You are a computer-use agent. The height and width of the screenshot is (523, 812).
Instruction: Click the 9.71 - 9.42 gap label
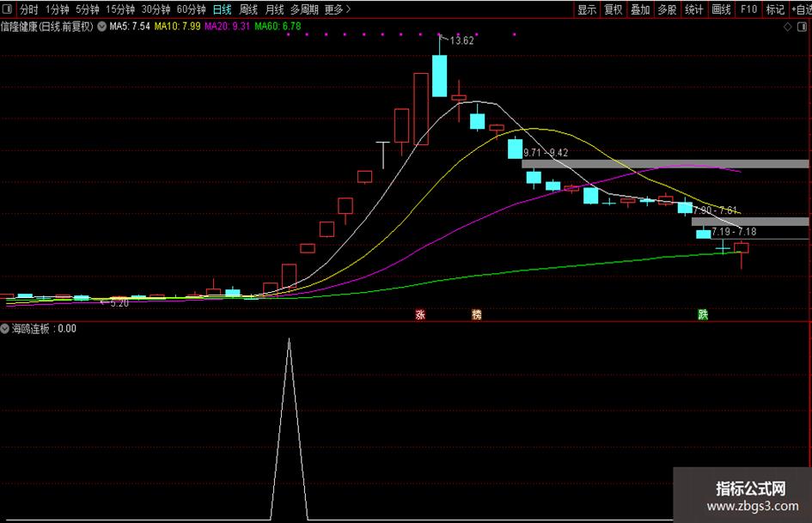(x=546, y=153)
